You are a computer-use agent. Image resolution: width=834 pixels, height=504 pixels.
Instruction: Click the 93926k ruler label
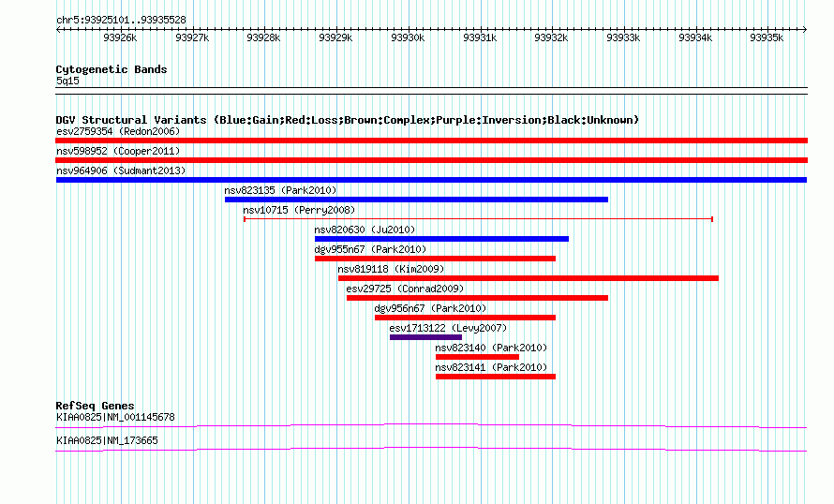point(120,37)
